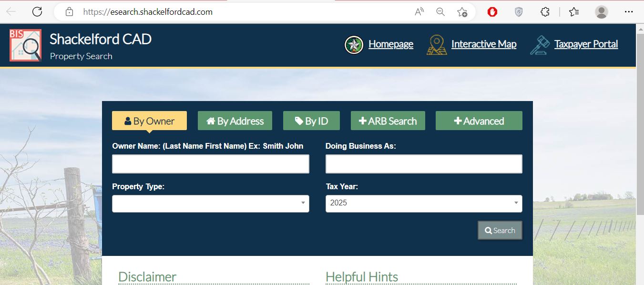Open browser Settings and more menu

point(628,12)
